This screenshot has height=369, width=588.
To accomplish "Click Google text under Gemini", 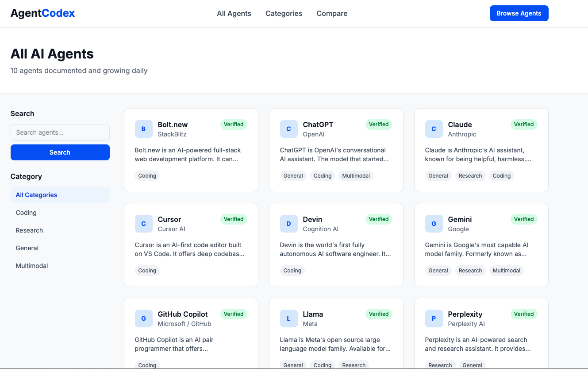I will click(458, 229).
